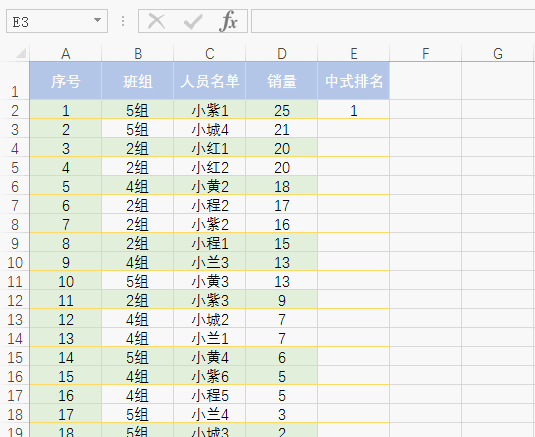This screenshot has width=535, height=437.
Task: Select the name cell 小黄3
Action: point(209,280)
